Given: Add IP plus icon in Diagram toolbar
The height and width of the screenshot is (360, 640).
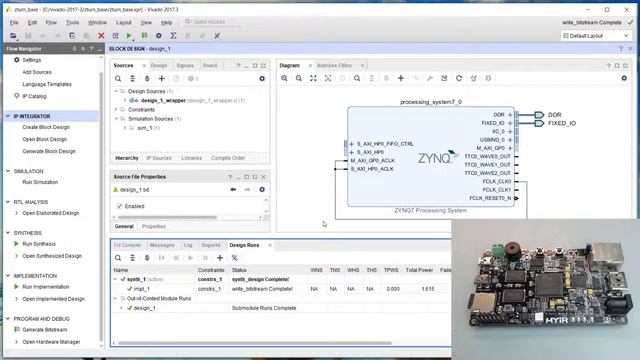Looking at the screenshot, I should point(401,78).
